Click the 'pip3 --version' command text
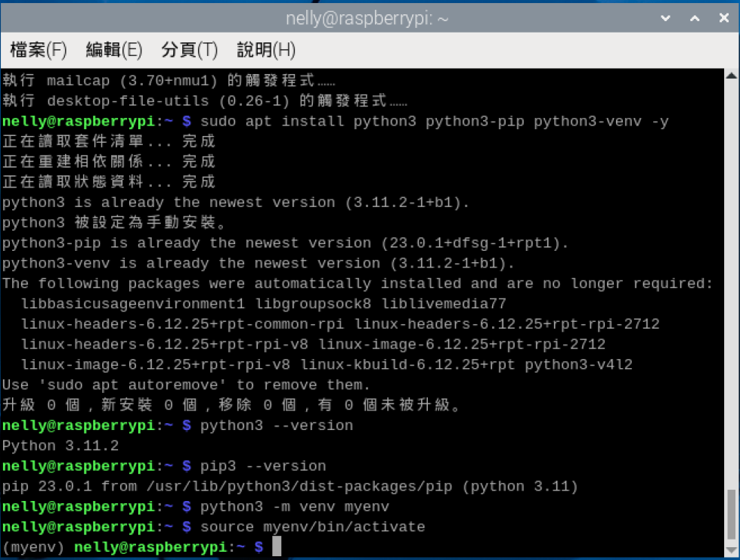The width and height of the screenshot is (740, 560). [263, 466]
